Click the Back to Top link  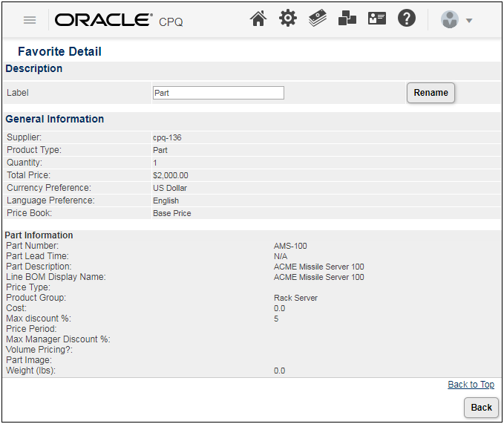[471, 385]
